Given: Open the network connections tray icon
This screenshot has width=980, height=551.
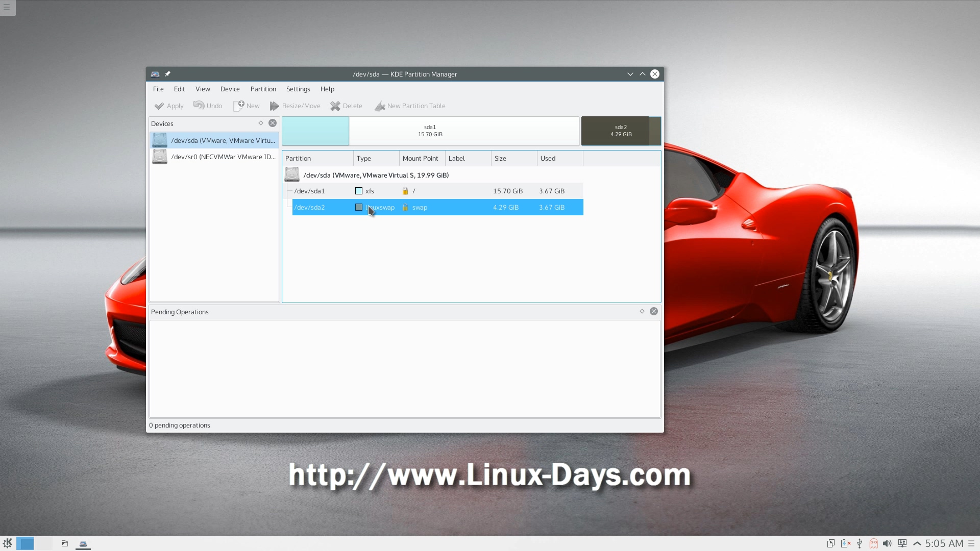Looking at the screenshot, I should click(x=902, y=543).
